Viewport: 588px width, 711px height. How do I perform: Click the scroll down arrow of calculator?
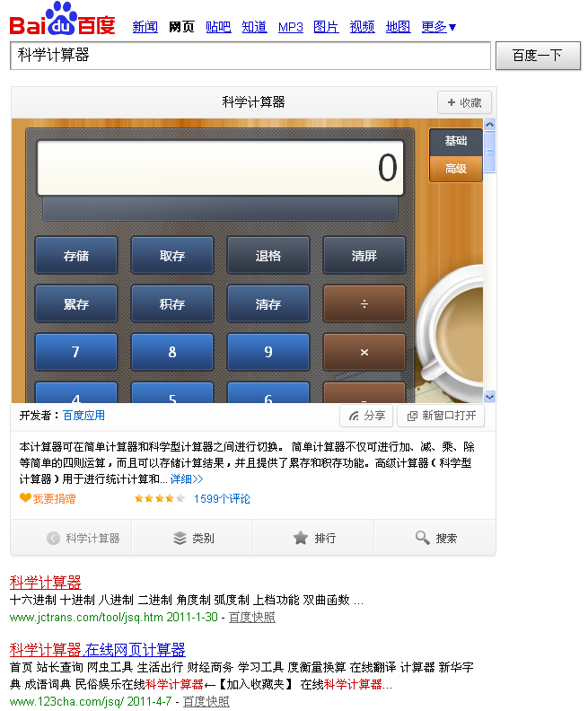pyautogui.click(x=489, y=397)
